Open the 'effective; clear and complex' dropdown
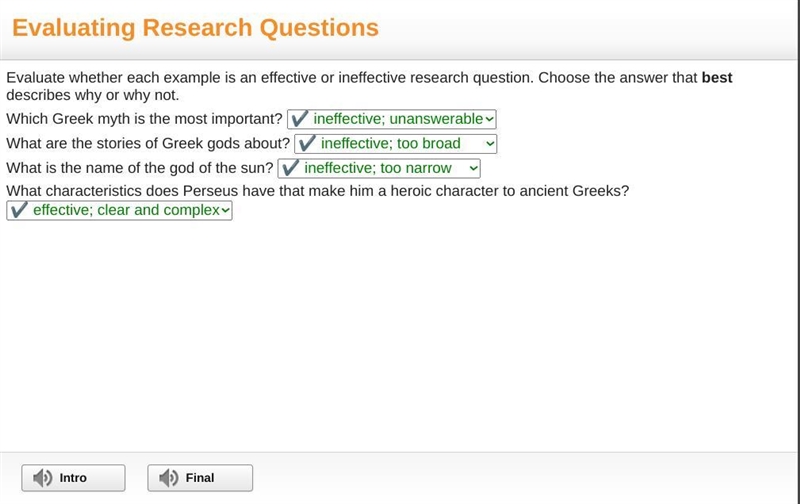The width and height of the screenshot is (800, 504). (119, 210)
